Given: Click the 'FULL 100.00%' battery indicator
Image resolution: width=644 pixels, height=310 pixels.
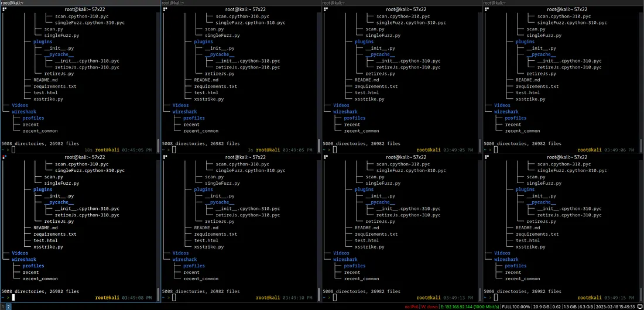Looking at the screenshot, I should click(516, 306).
